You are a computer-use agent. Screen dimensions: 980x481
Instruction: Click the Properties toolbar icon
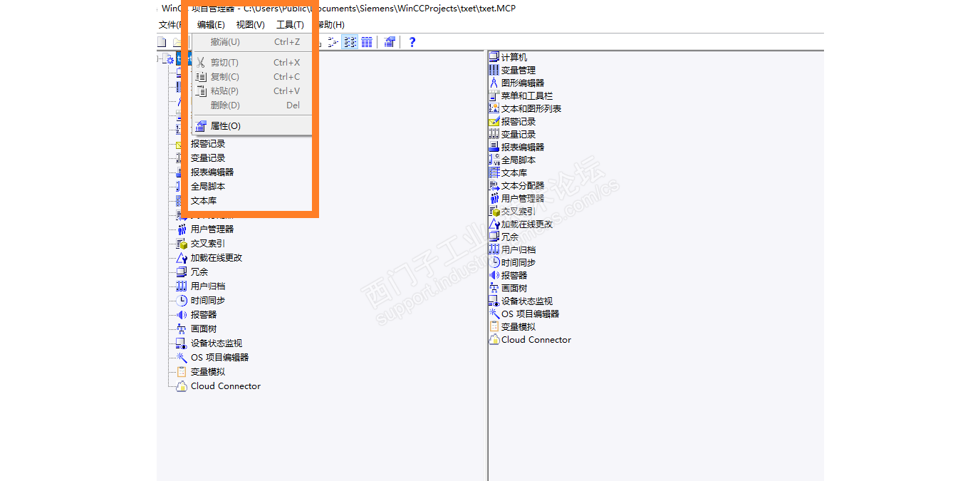[390, 42]
